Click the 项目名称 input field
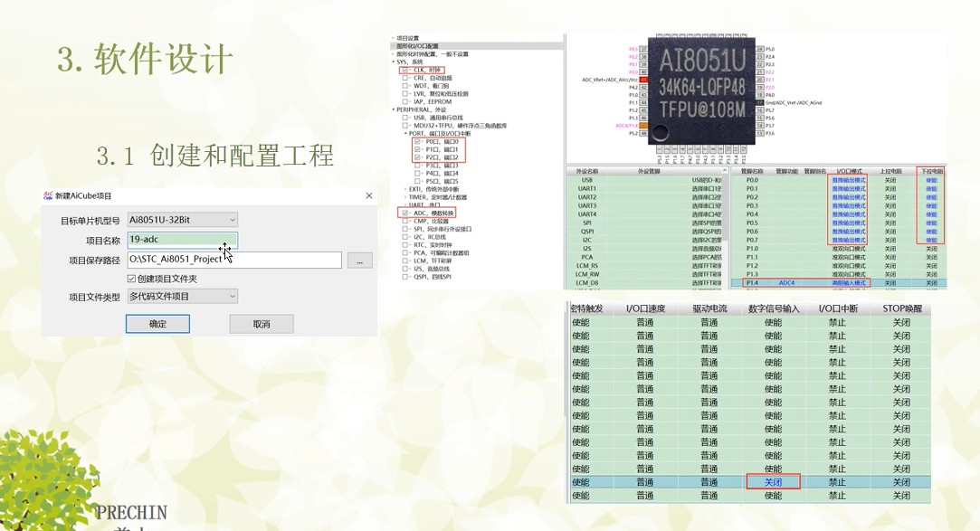980x531 pixels. point(182,240)
